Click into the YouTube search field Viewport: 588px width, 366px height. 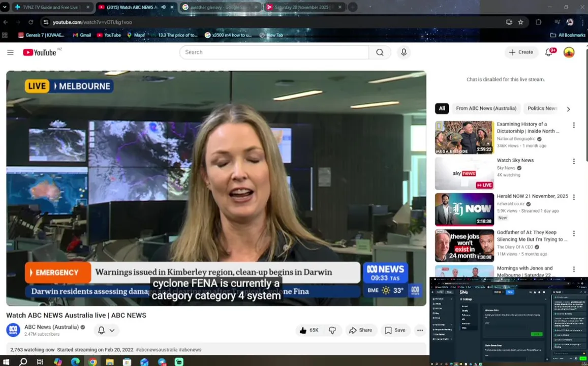(274, 52)
